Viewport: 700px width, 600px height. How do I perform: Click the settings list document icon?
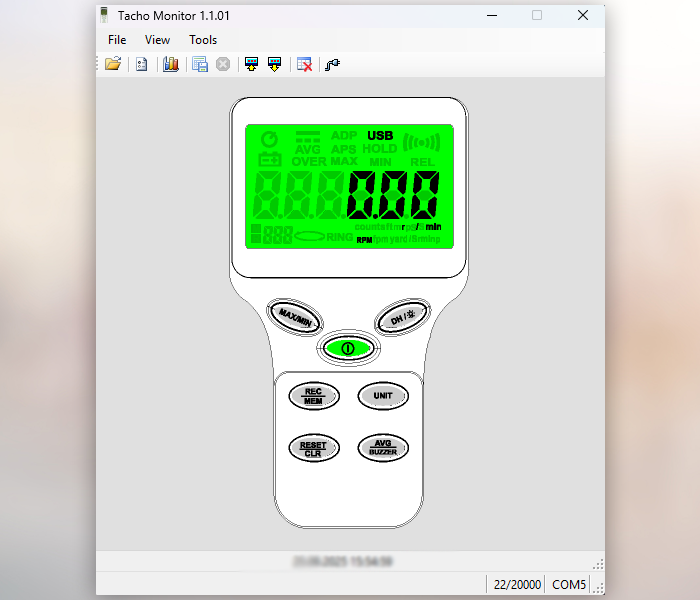142,64
